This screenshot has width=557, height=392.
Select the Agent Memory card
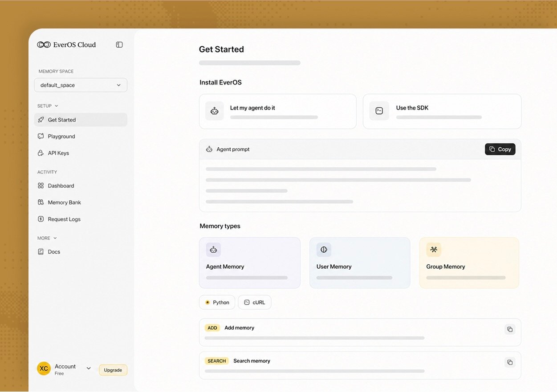click(250, 263)
